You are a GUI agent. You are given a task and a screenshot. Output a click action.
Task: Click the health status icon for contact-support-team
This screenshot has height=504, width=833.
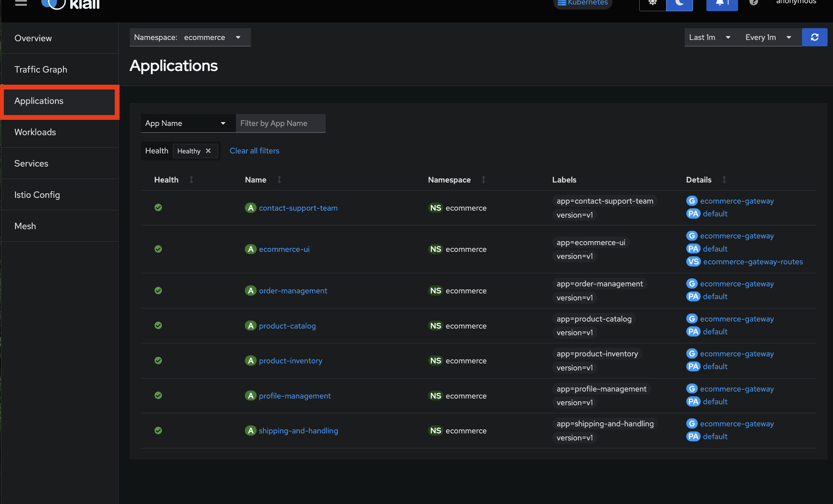click(x=158, y=207)
